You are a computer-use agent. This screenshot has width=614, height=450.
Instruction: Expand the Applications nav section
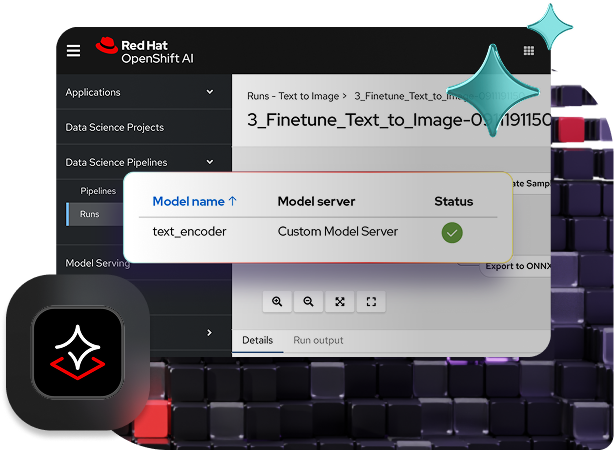[209, 92]
